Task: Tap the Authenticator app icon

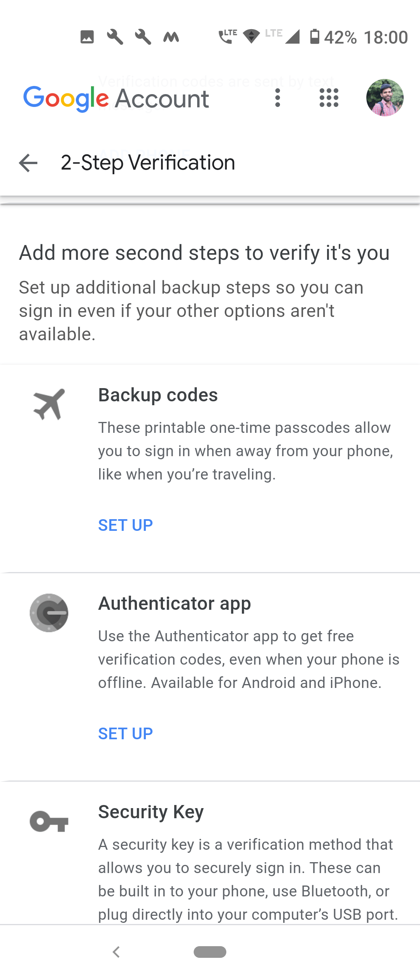Action: (x=49, y=613)
